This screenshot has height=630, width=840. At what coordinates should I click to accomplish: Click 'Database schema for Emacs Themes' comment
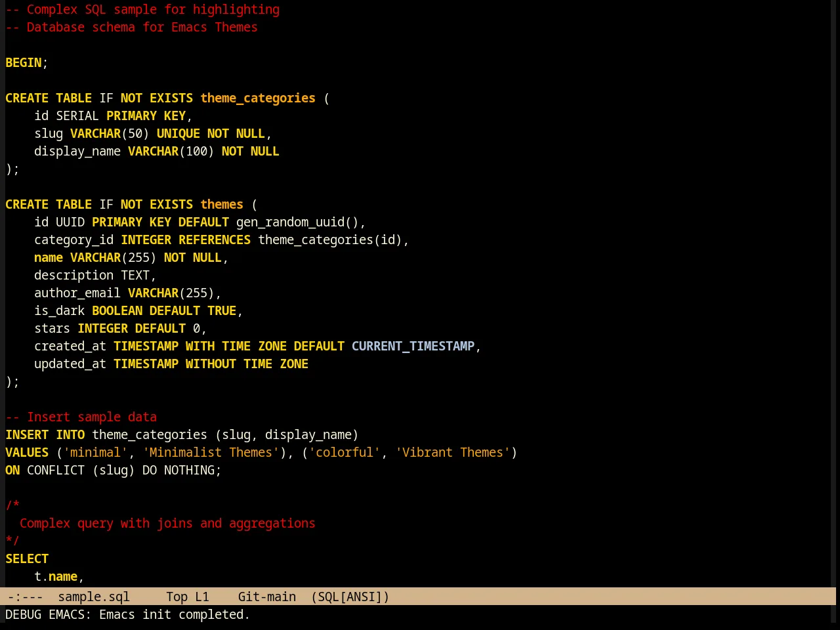click(131, 27)
